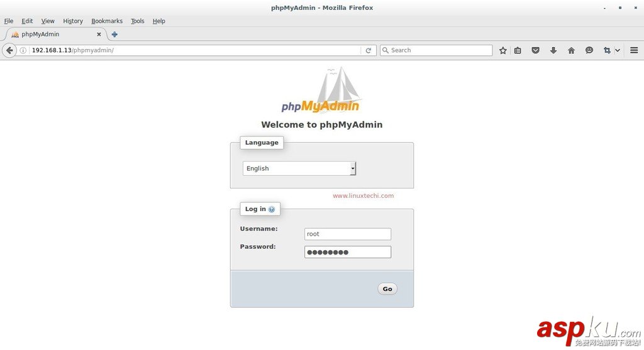This screenshot has height=350, width=644.
Task: Minimize the Firefox window
Action: click(604, 8)
